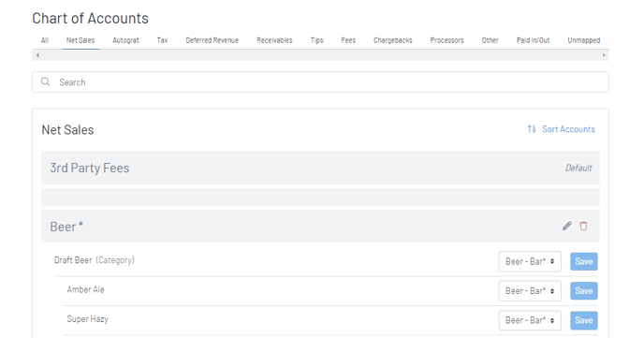Open the Draft Beer account dropdown
Viewport: 644px width, 338px height.
[x=530, y=261]
